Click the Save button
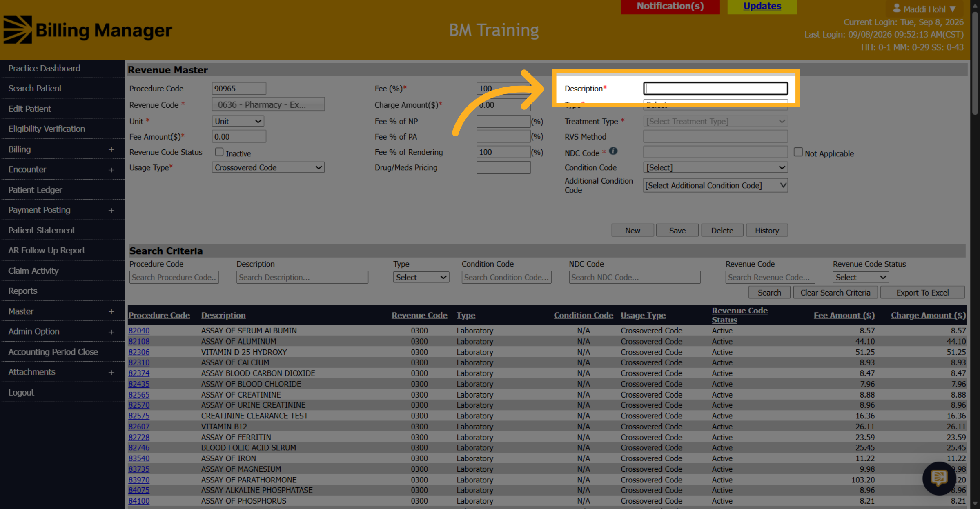This screenshot has height=509, width=980. 677,231
